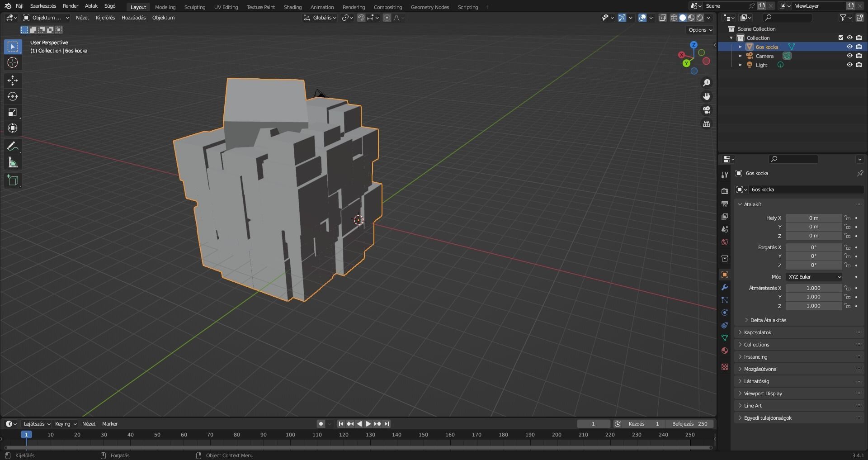The image size is (868, 460).
Task: Hide Light in viewport
Action: tap(849, 65)
